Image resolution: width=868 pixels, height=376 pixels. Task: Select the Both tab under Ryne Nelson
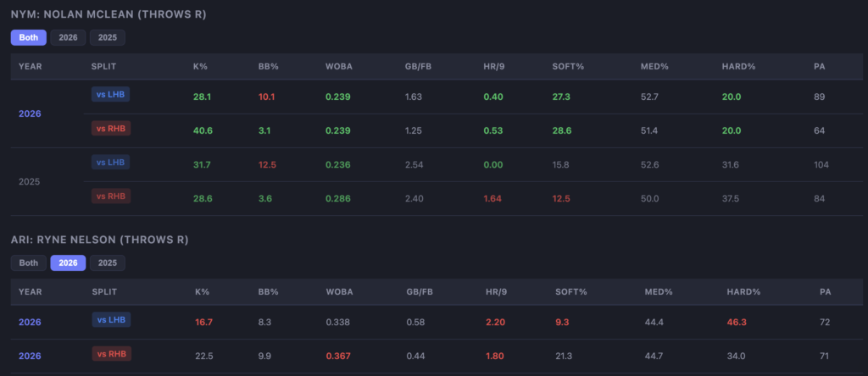tap(28, 263)
